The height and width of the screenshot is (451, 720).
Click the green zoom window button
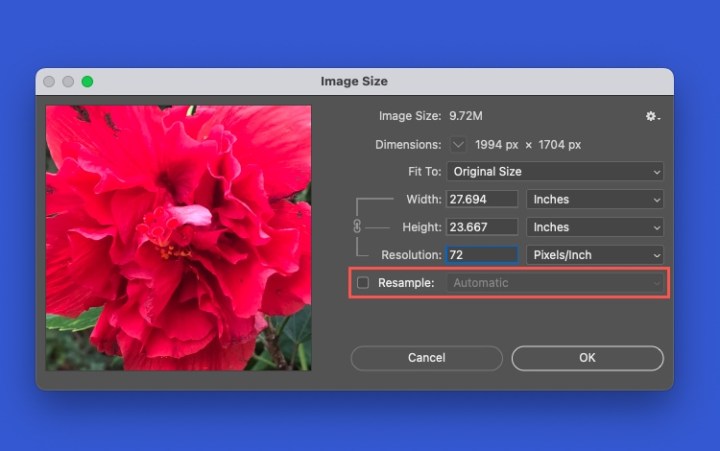87,81
